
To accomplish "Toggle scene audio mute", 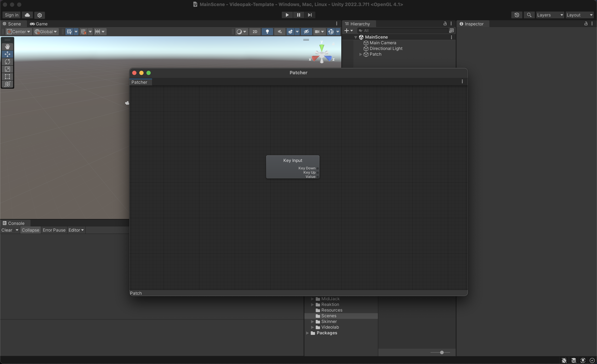I will pyautogui.click(x=280, y=32).
